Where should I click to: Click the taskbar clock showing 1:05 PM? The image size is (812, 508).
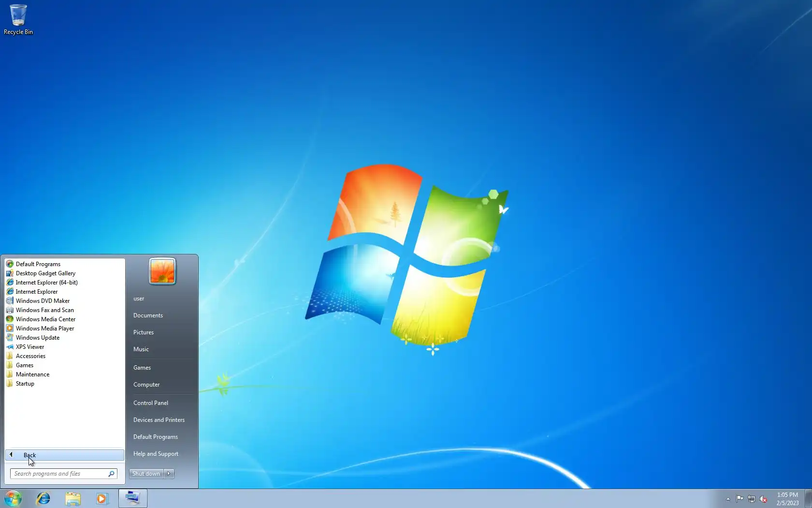pyautogui.click(x=787, y=499)
